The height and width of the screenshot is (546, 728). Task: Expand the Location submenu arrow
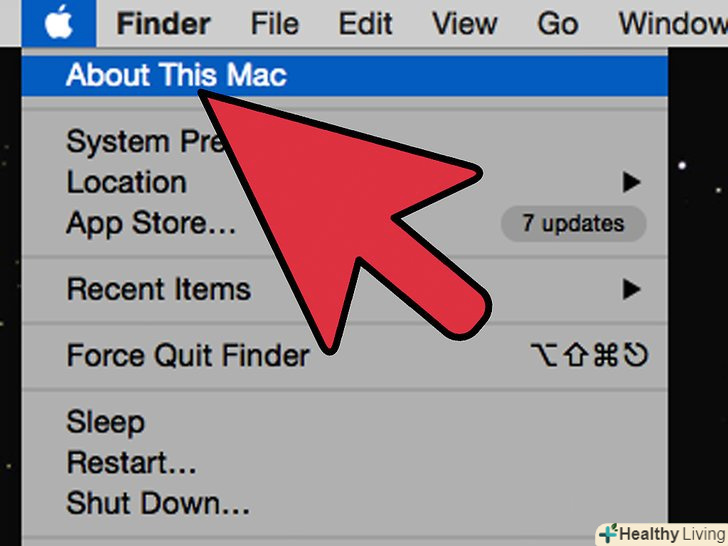click(x=631, y=182)
